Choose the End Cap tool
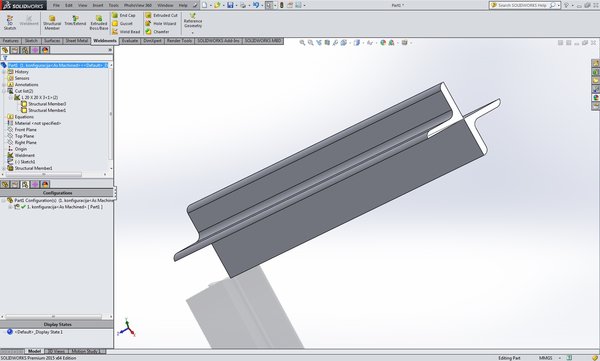 pyautogui.click(x=124, y=15)
